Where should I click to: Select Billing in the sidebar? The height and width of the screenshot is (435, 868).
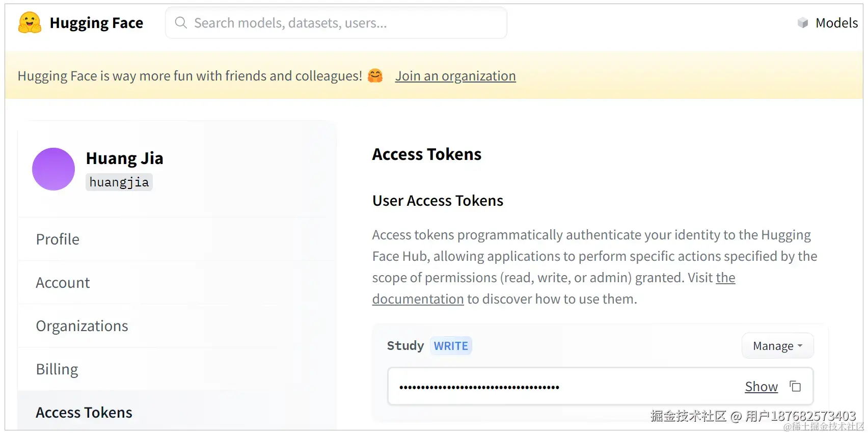[x=57, y=369]
